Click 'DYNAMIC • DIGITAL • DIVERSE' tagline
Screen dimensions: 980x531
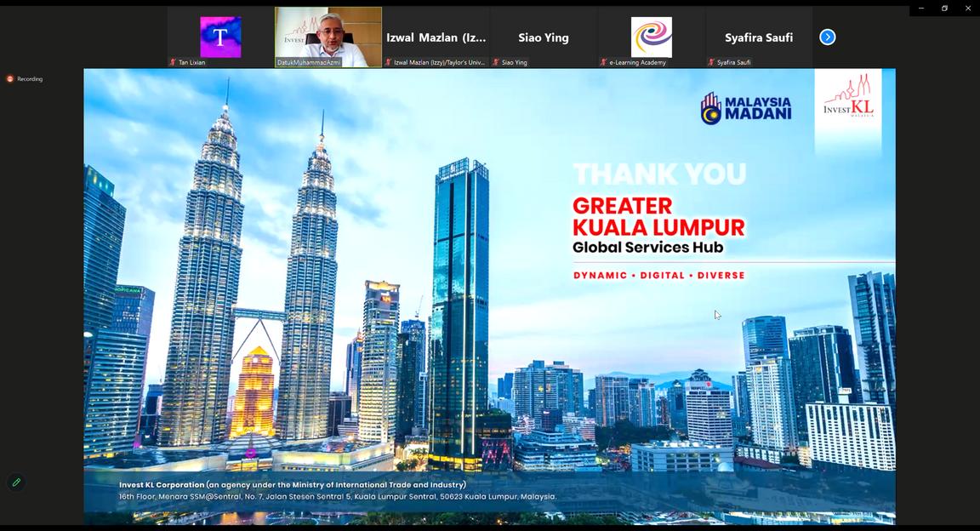point(658,275)
